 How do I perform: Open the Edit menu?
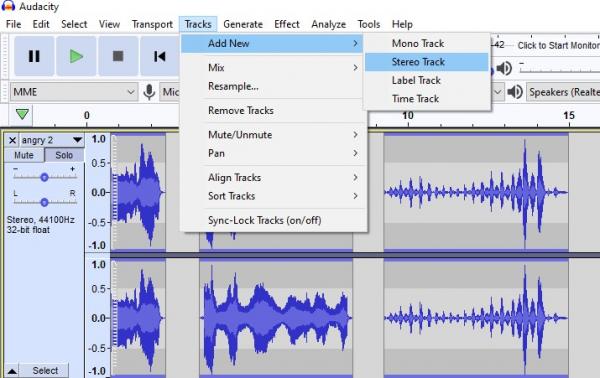click(41, 24)
